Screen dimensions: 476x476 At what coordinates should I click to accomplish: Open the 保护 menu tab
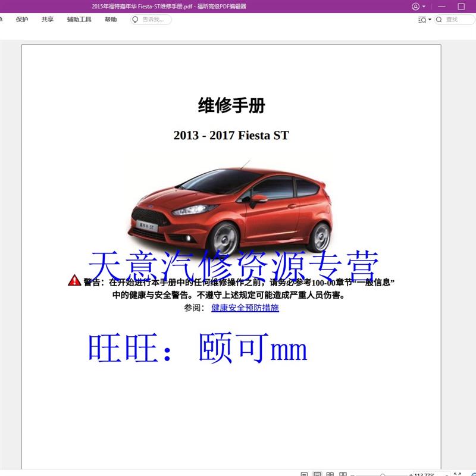(22, 20)
